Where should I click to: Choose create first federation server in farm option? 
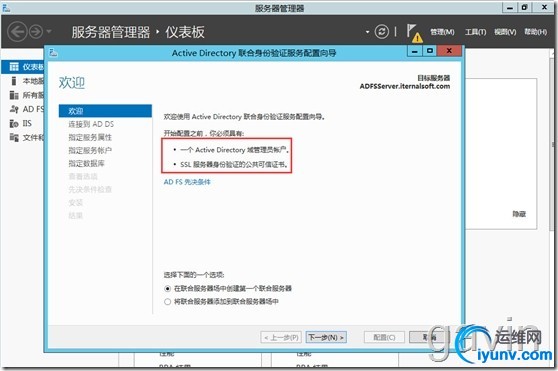[x=228, y=288]
